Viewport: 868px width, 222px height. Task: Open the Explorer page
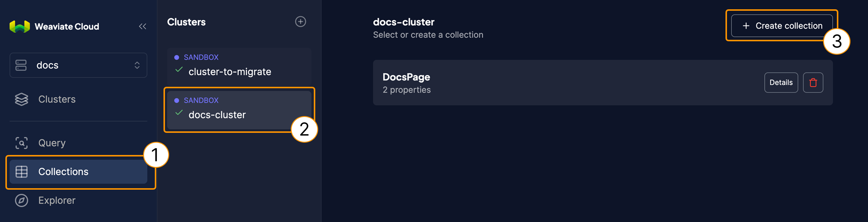78,200
